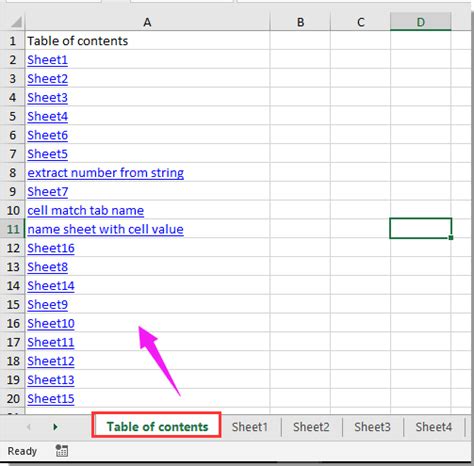
Task: Go to Sheet8 via hyperlink
Action: (x=47, y=267)
